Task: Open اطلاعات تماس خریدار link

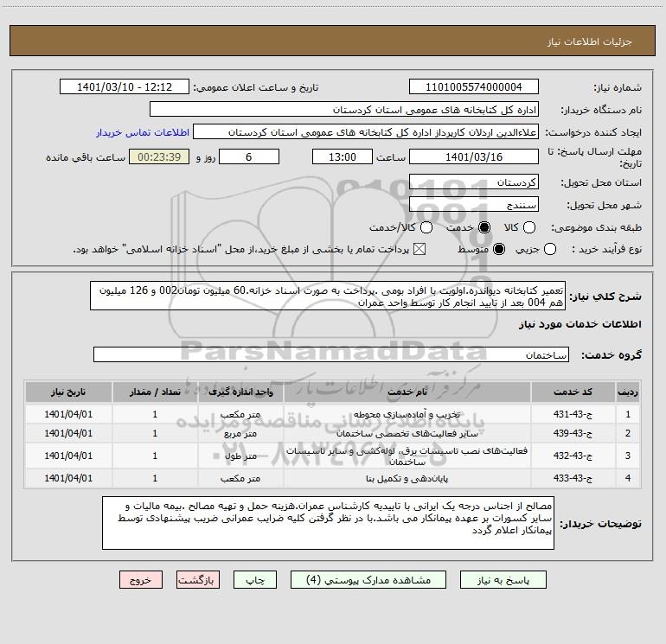Action: 143,132
